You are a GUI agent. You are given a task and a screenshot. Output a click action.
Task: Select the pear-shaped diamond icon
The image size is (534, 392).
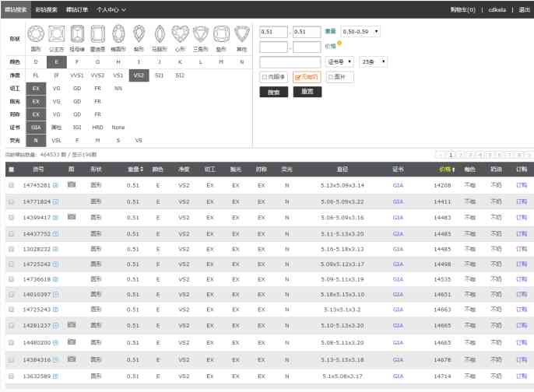coord(139,34)
